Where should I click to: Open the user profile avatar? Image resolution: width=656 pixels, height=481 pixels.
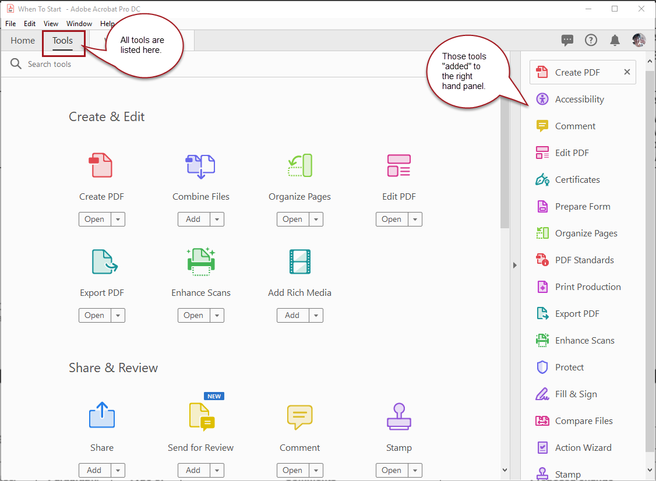(639, 40)
